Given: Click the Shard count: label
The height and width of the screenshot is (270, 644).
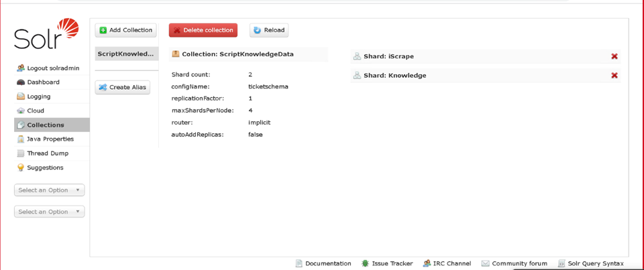Looking at the screenshot, I should (191, 74).
